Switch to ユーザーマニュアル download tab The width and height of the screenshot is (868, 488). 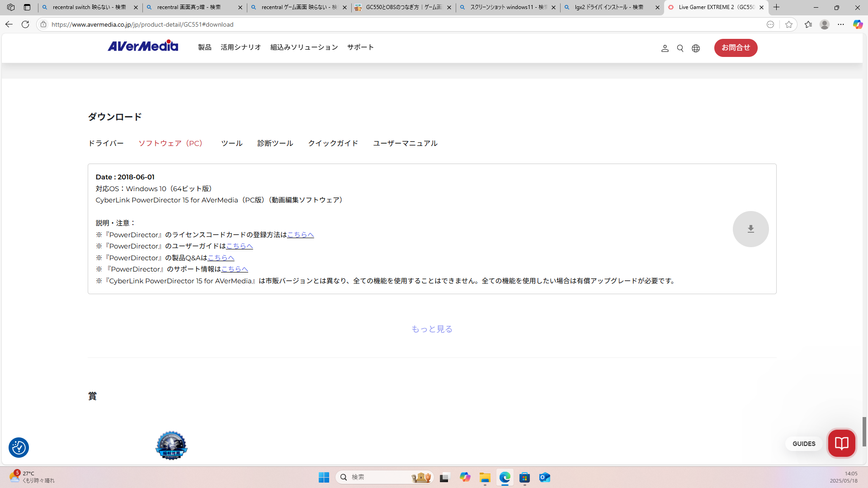click(405, 143)
